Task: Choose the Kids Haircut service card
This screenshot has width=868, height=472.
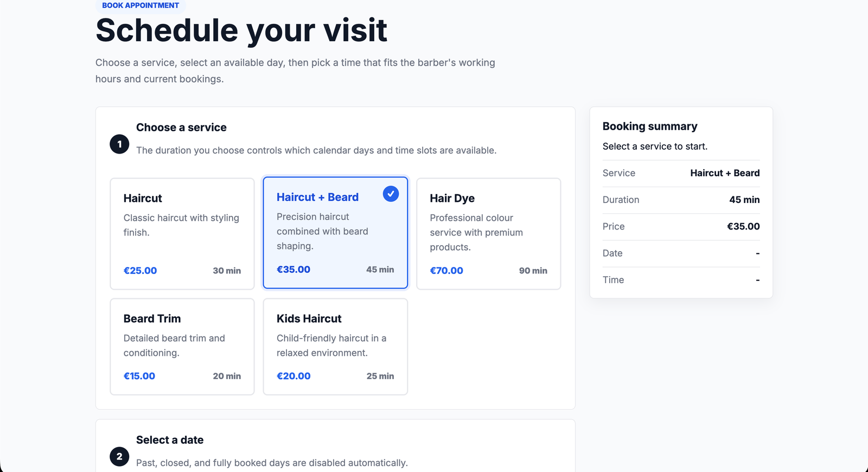Action: pyautogui.click(x=335, y=347)
